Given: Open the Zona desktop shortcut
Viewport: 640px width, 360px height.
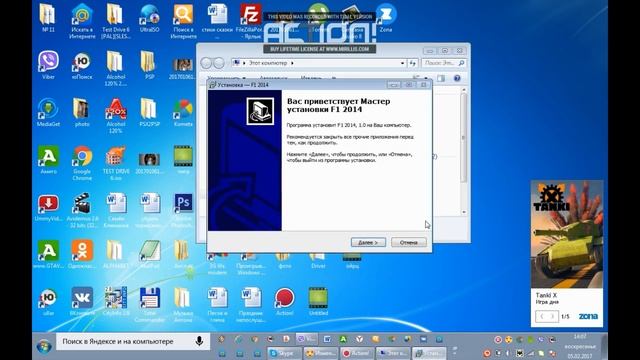Looking at the screenshot, I should [x=385, y=18].
